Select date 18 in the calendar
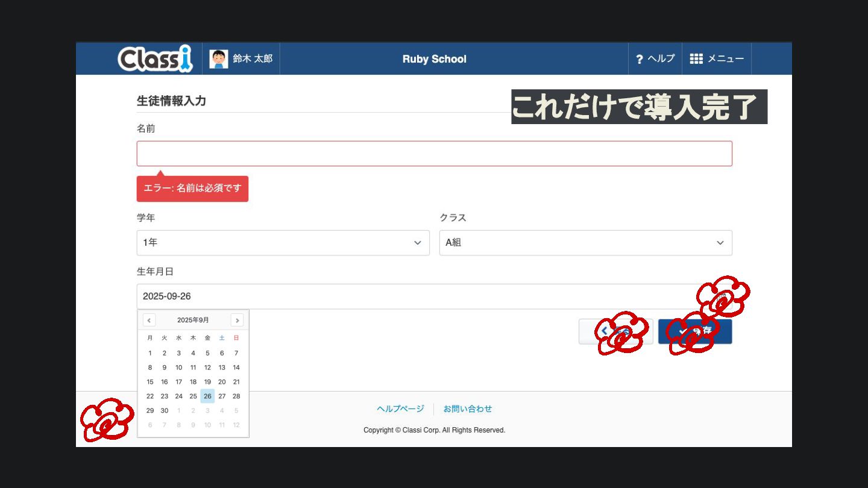The image size is (868, 488). click(x=193, y=382)
